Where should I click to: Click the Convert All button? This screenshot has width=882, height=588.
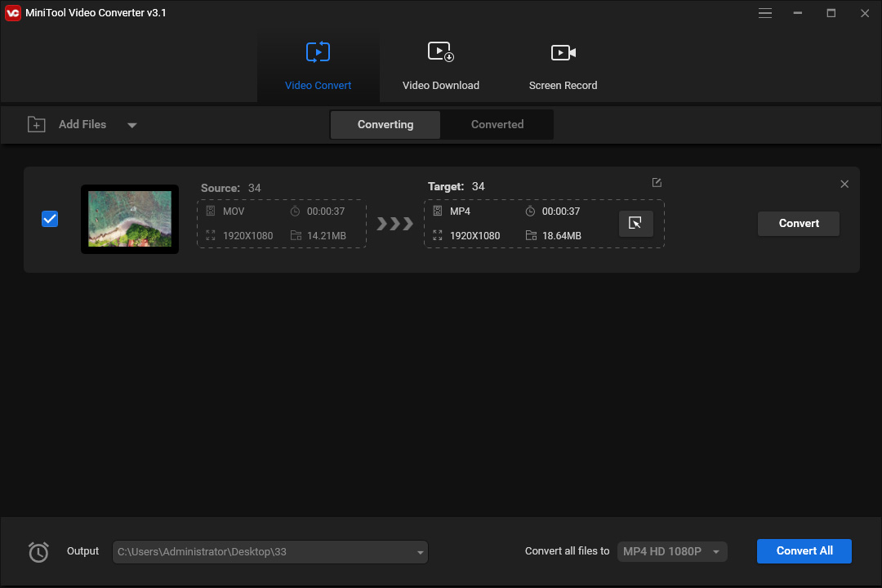click(x=804, y=551)
